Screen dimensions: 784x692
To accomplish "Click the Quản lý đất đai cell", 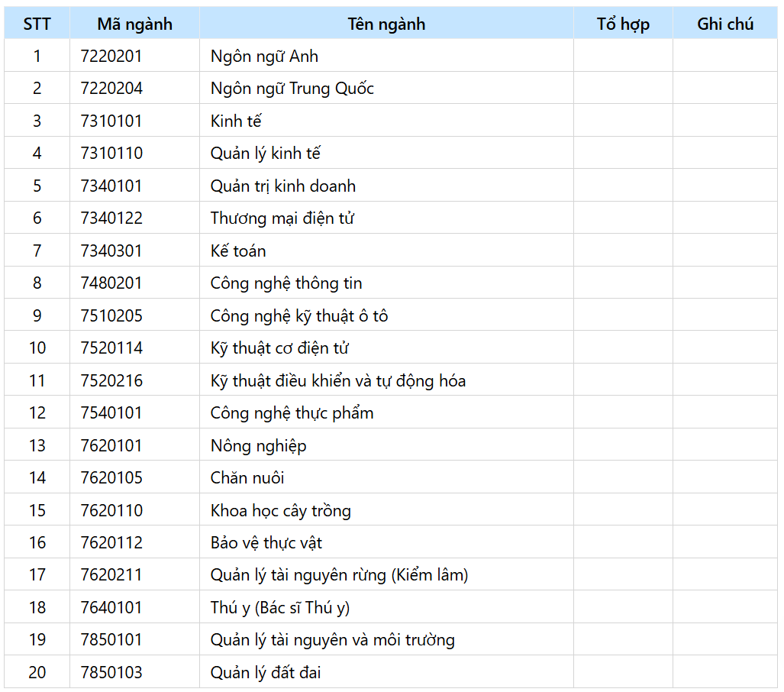I will click(266, 673).
